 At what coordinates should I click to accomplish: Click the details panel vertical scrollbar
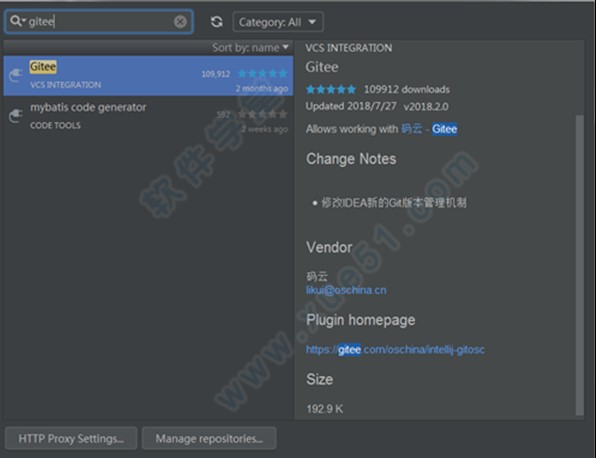point(579,265)
